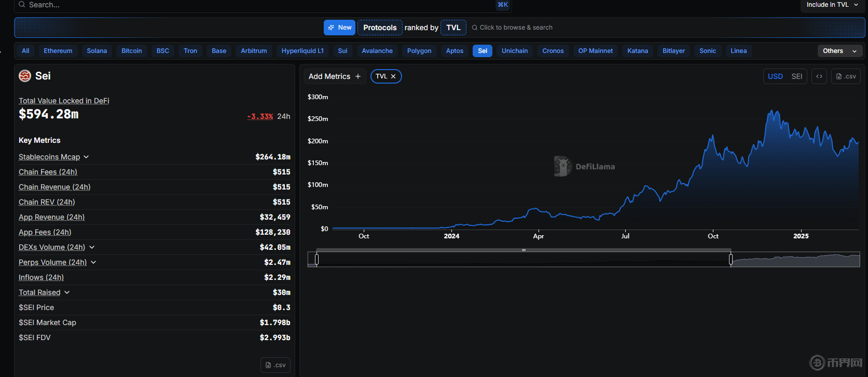The width and height of the screenshot is (868, 377).
Task: Expand Stablecoins Mcap details
Action: pos(86,157)
